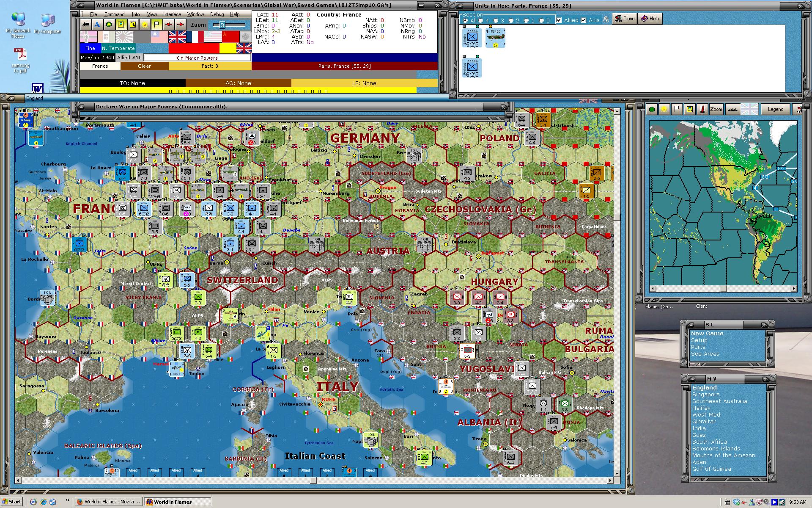Uncheck the Allied checkbox
Viewport: 812px width, 508px height.
[x=559, y=20]
